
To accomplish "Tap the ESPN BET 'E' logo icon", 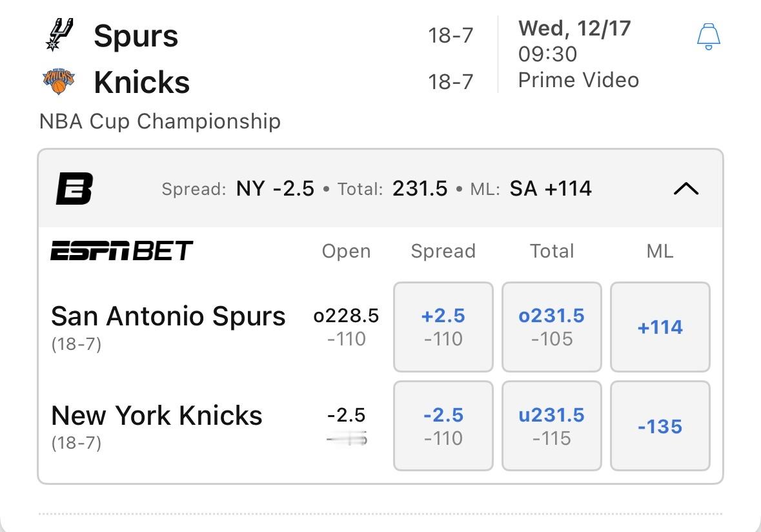I will point(74,189).
